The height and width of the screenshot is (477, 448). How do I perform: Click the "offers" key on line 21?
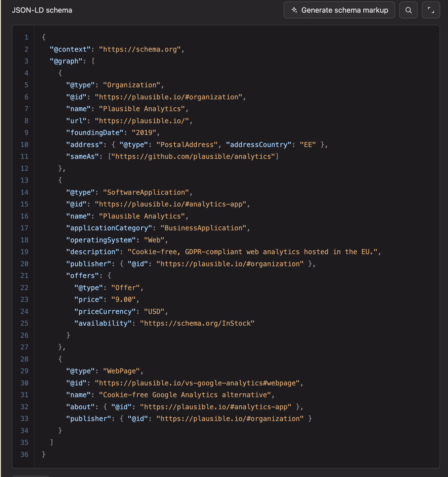pyautogui.click(x=82, y=276)
